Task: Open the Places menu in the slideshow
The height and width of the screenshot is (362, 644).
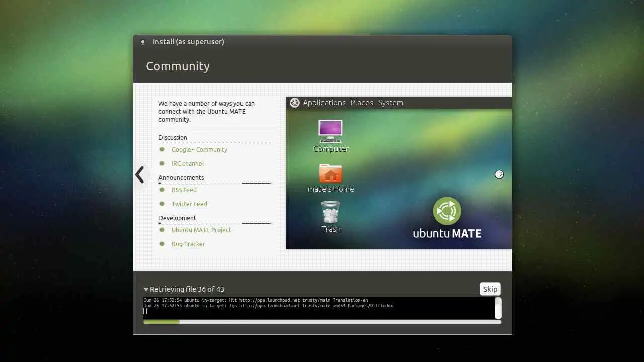Action: click(x=362, y=103)
